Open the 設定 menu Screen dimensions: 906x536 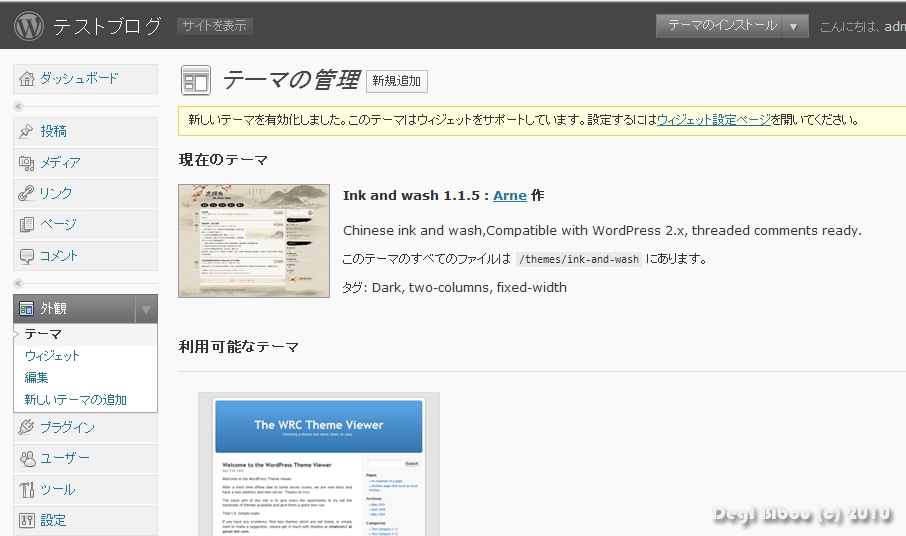click(x=86, y=520)
